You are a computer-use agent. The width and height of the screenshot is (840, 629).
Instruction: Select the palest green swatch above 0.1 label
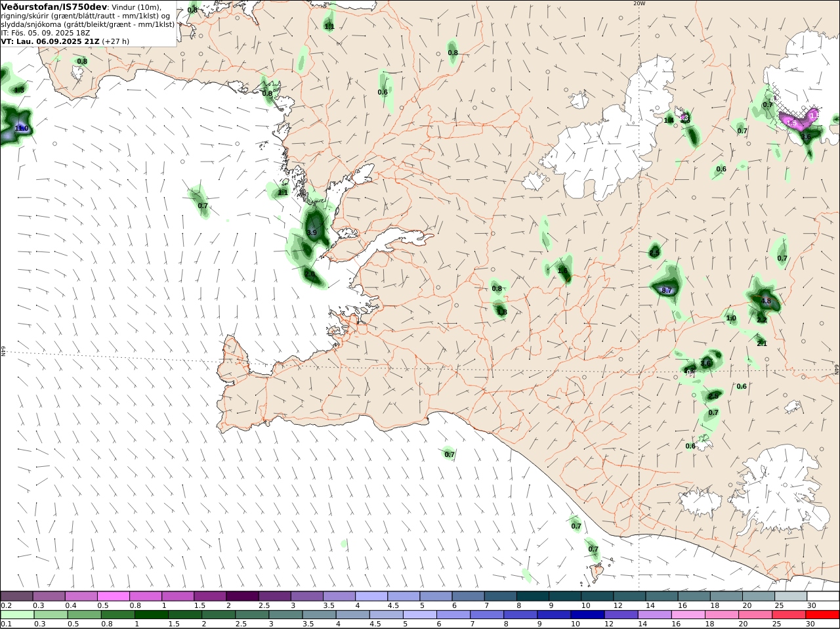point(17,615)
